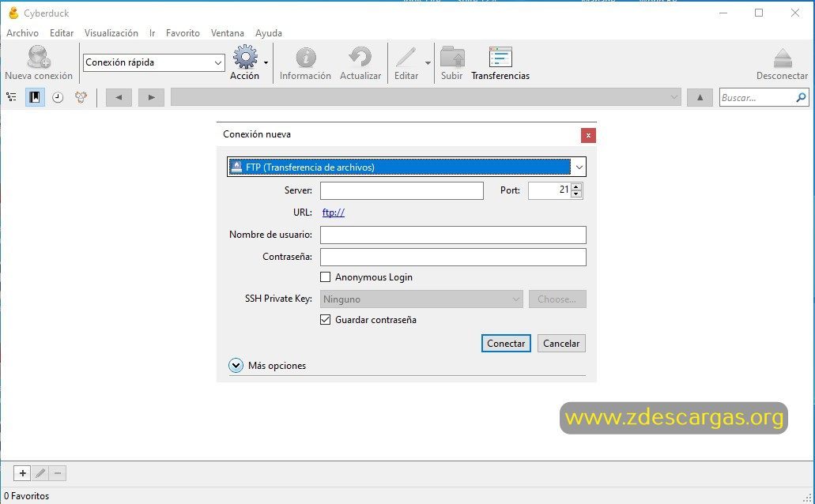Image resolution: width=815 pixels, height=504 pixels.
Task: Open the Ir menu
Action: pyautogui.click(x=153, y=32)
